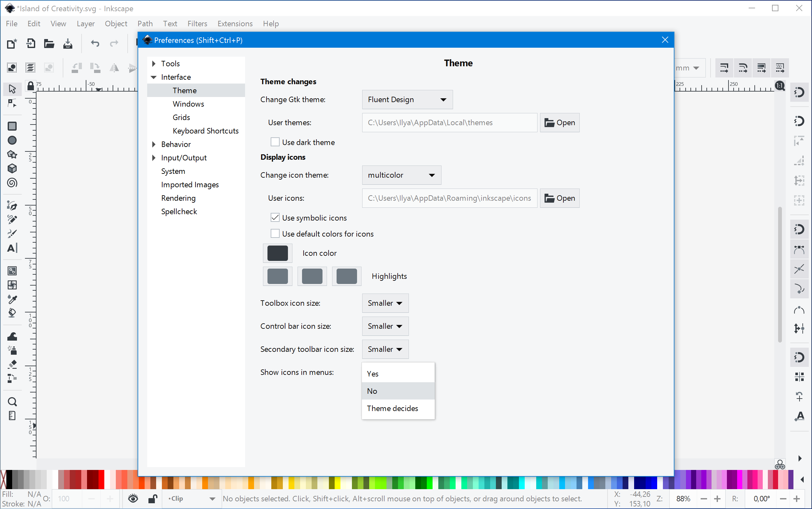Select the Zoom tool

[x=12, y=401]
